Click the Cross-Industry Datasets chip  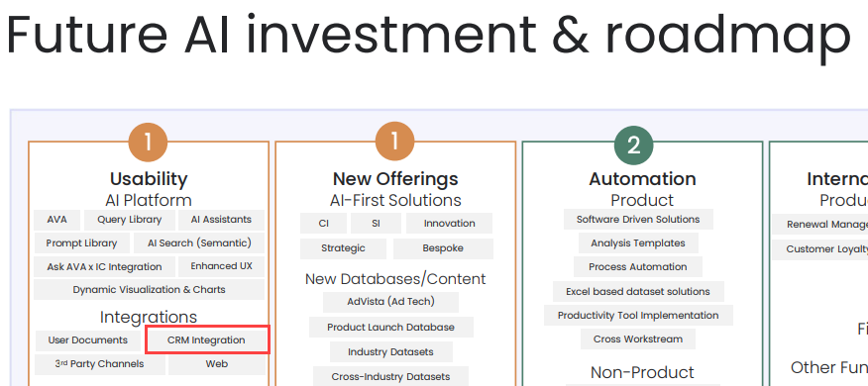pyautogui.click(x=390, y=377)
